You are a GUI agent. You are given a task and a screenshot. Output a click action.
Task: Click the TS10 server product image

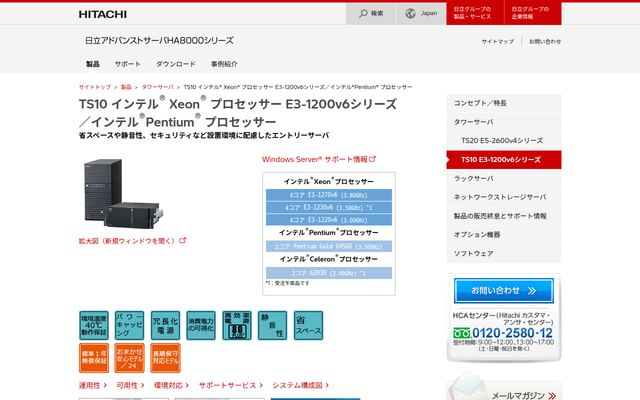tap(123, 193)
